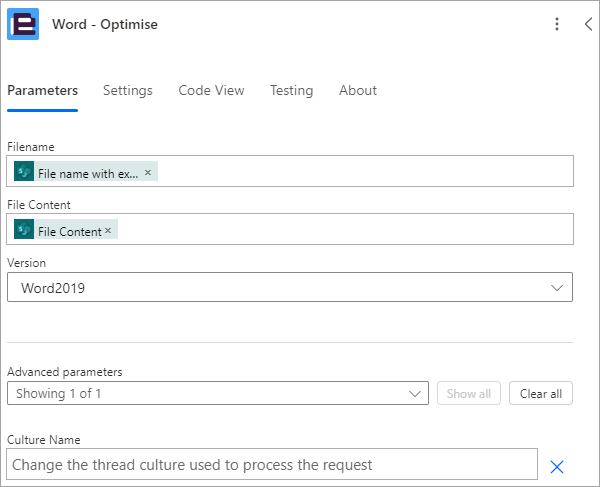Open the three-dot more options menu

[x=557, y=24]
